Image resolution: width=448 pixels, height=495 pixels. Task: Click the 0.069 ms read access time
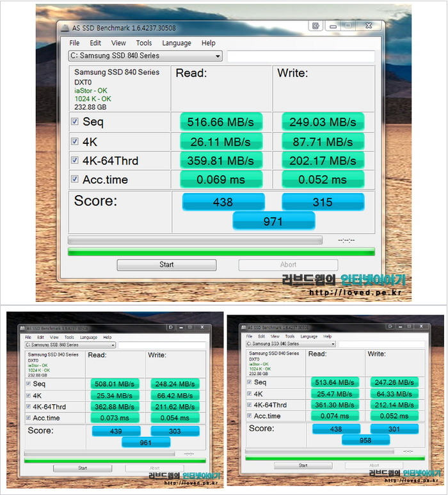[221, 180]
